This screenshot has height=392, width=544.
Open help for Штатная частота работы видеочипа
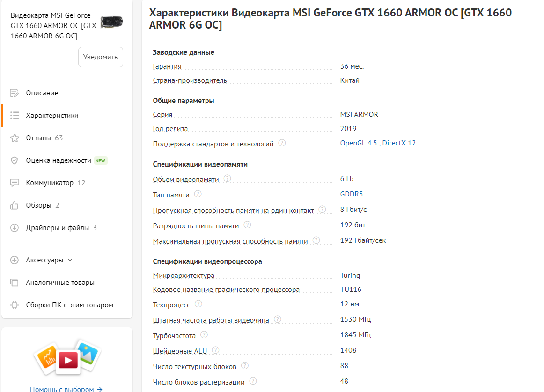pos(278,319)
